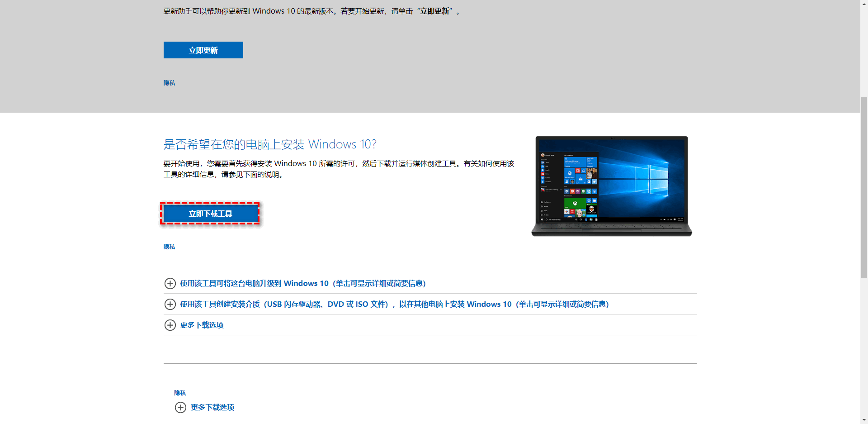Click plus icon beside bottom 更多下载选项

(x=180, y=407)
